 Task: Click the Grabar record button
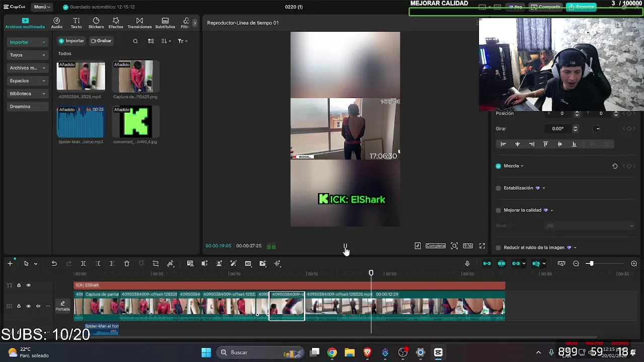pos(101,41)
